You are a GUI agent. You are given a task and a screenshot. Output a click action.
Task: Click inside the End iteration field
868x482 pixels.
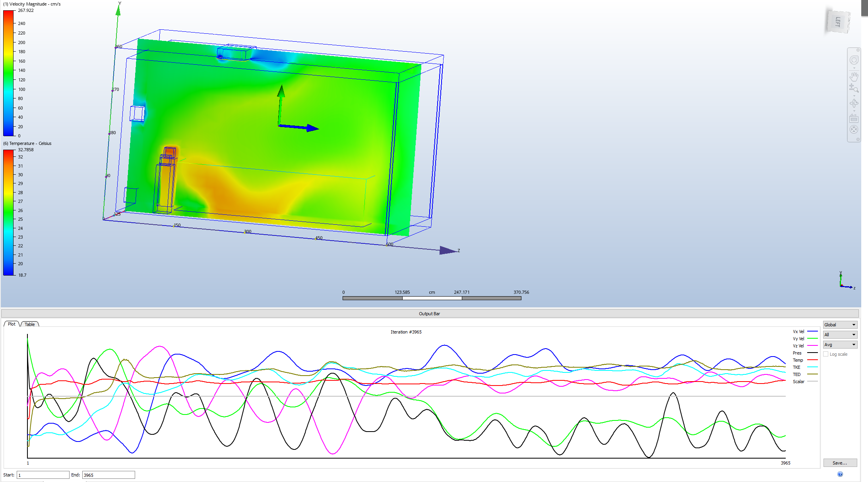(108, 474)
